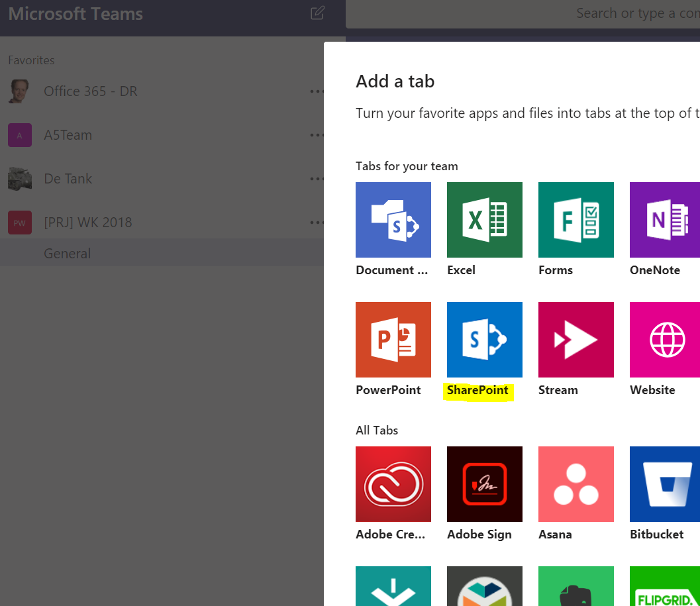Screen dimensions: 700x606
Task: Choose the Excel tab app
Action: (x=484, y=220)
